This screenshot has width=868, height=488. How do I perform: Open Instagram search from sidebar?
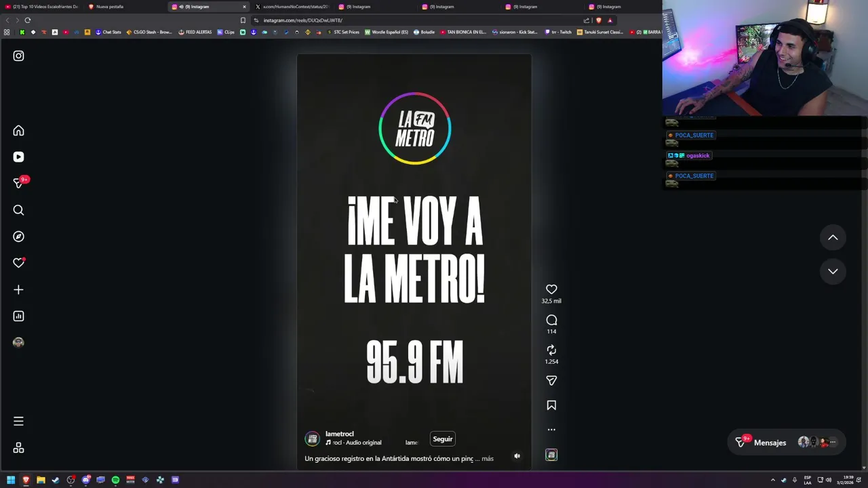click(18, 210)
